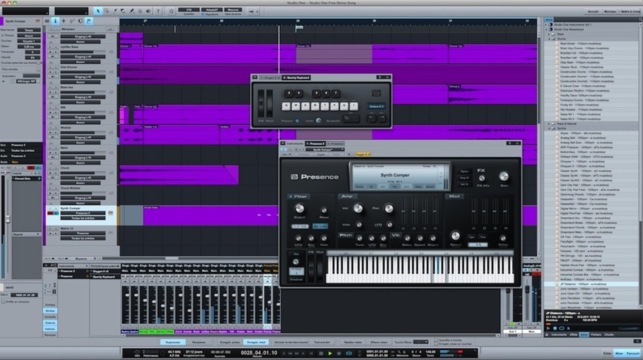Open the Base temps dropdown in the inspector
Screen dimensions: 643x360
point(29,30)
